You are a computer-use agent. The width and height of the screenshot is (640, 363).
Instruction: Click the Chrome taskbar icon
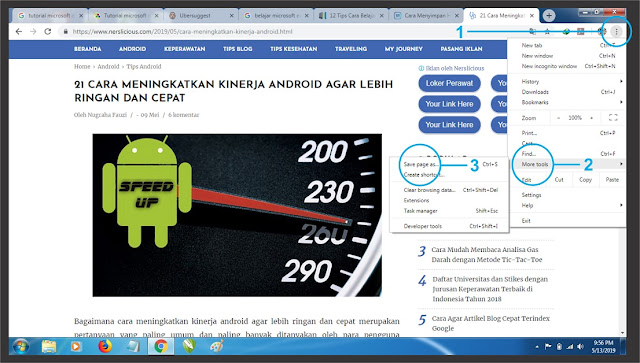coord(161,347)
